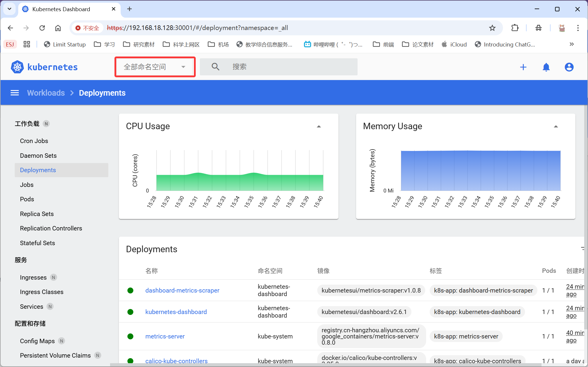Reload the page with refresh icon
This screenshot has width=588, height=367.
pyautogui.click(x=42, y=28)
